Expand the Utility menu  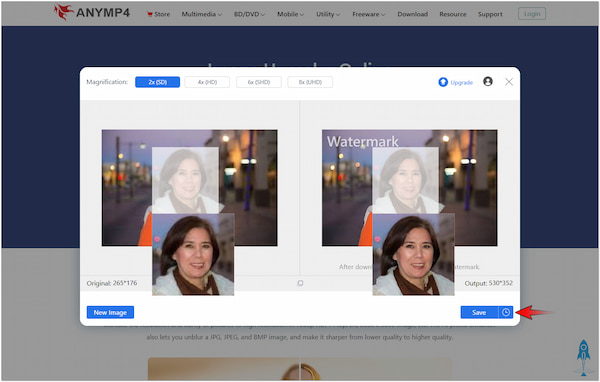[328, 14]
